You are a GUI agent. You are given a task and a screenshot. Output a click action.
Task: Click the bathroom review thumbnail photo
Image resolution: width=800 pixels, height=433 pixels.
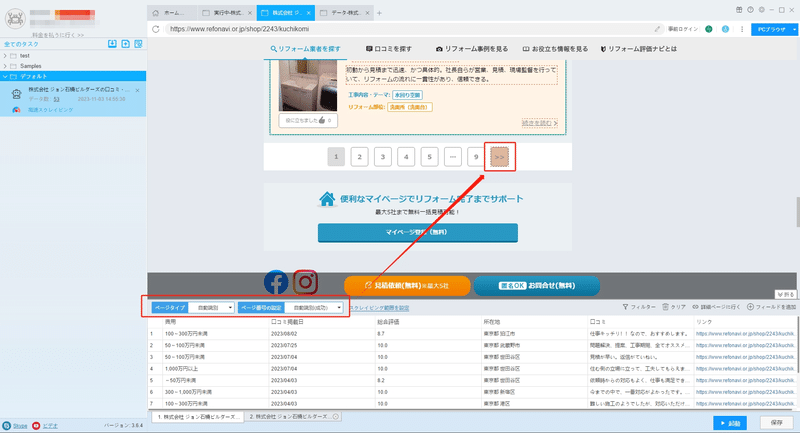308,85
